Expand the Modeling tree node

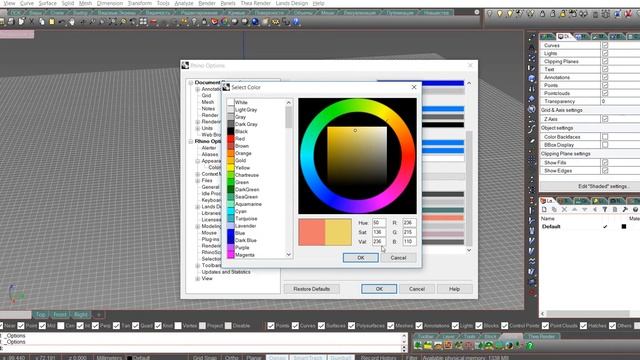pos(198,226)
